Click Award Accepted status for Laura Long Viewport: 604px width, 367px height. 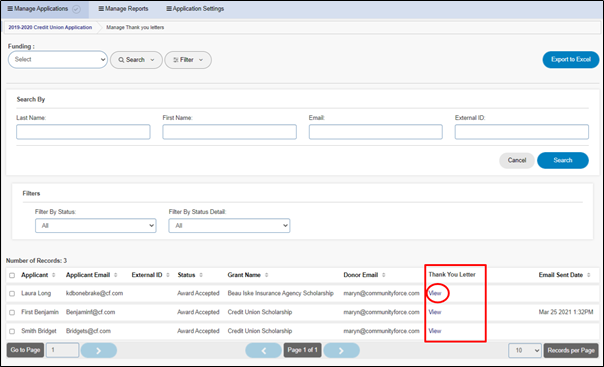198,293
